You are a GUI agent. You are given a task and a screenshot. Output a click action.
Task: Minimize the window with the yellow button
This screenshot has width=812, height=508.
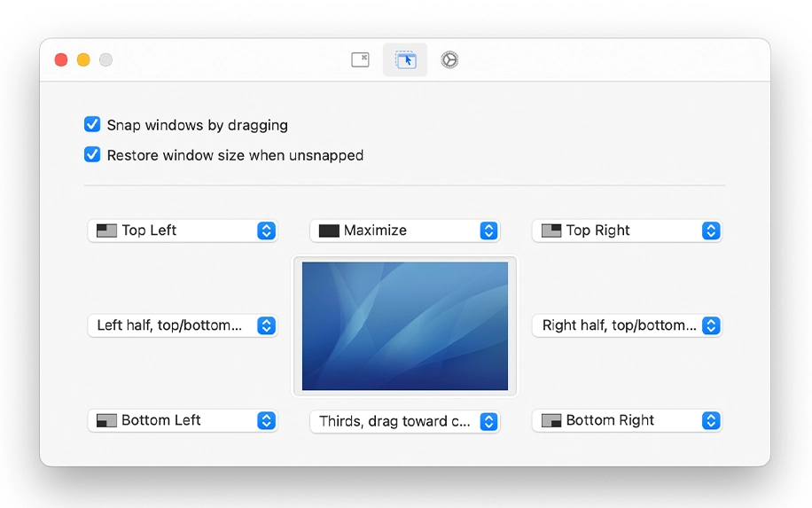83,60
